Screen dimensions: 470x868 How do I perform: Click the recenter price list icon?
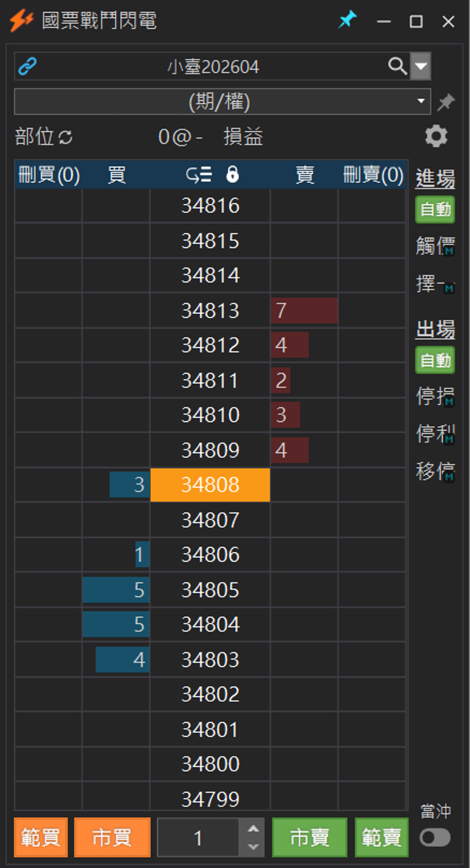[199, 174]
